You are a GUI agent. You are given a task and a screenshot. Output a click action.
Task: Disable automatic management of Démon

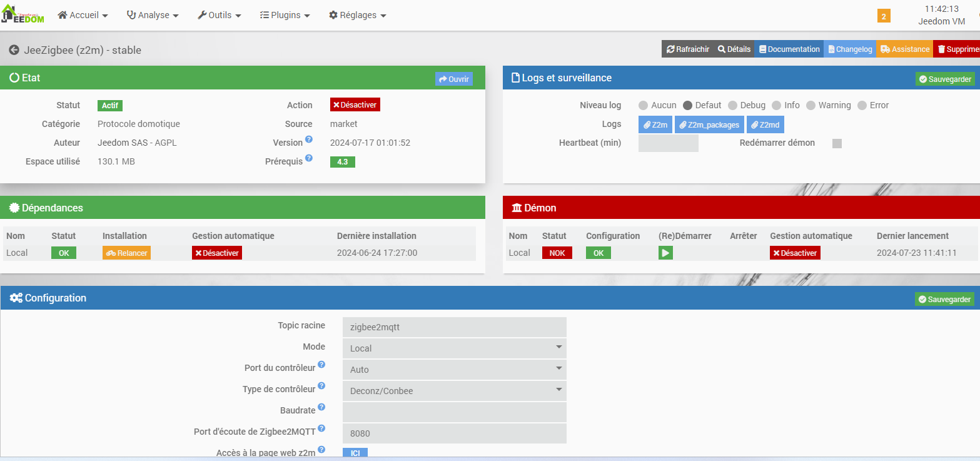click(795, 253)
